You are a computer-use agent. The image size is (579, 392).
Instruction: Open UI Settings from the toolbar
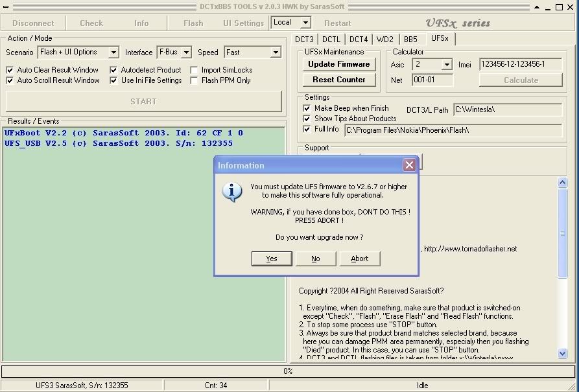[x=244, y=23]
